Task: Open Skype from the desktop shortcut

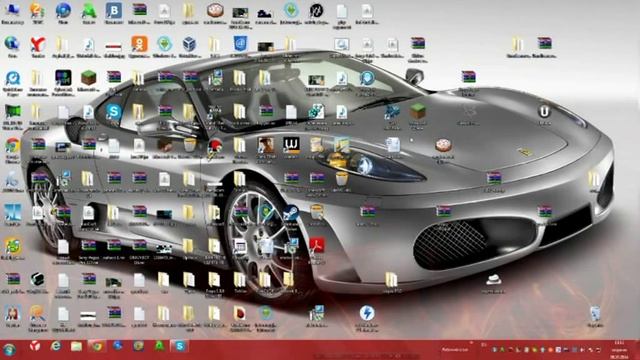Action: [113, 111]
